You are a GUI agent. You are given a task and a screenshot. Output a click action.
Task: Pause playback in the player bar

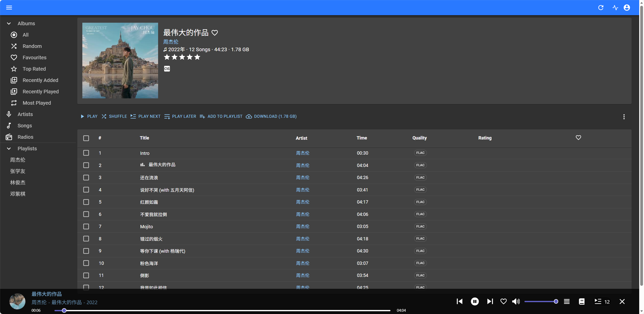pos(475,301)
